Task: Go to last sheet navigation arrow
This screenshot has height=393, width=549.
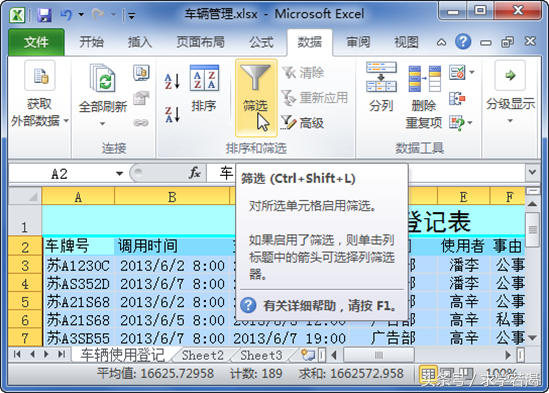Action: point(62,354)
